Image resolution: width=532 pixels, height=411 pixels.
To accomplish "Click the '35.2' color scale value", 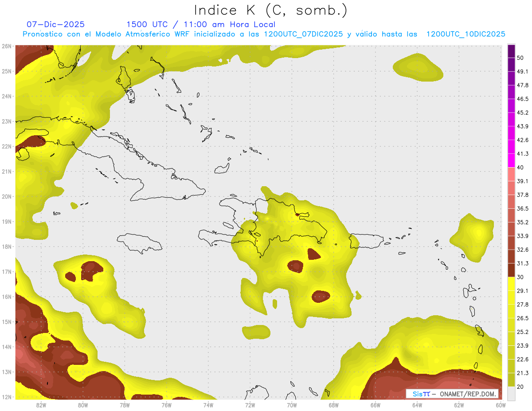I will coord(523,222).
